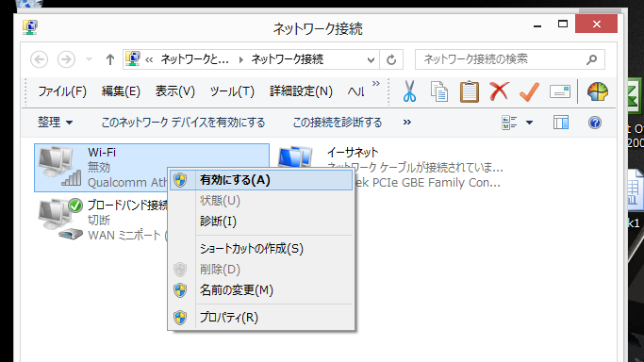Click the window system icon in title bar
The image size is (644, 362).
tap(29, 27)
